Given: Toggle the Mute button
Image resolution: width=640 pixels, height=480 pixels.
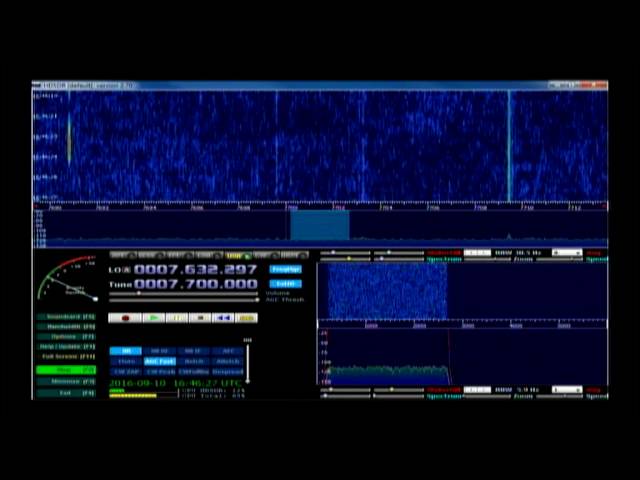Looking at the screenshot, I should pos(126,362).
